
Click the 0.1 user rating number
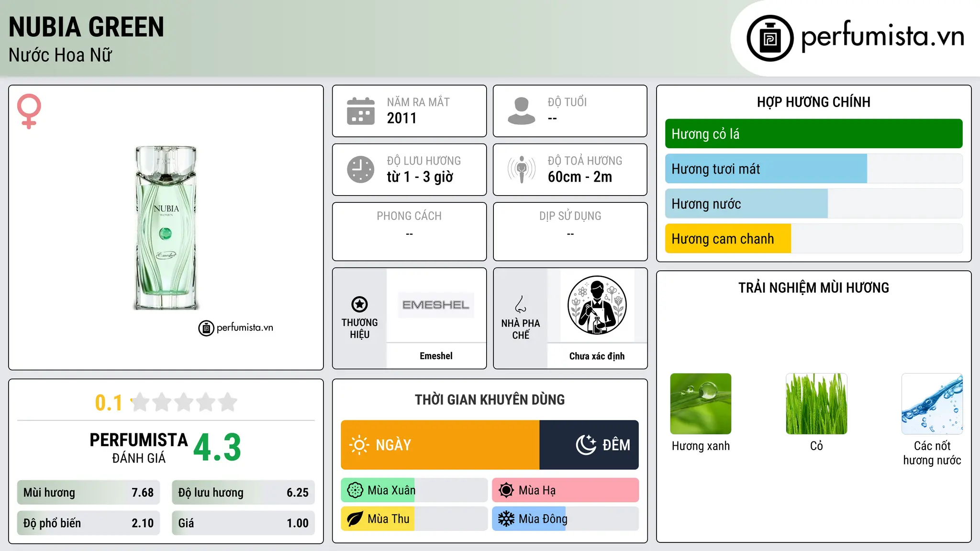(109, 403)
